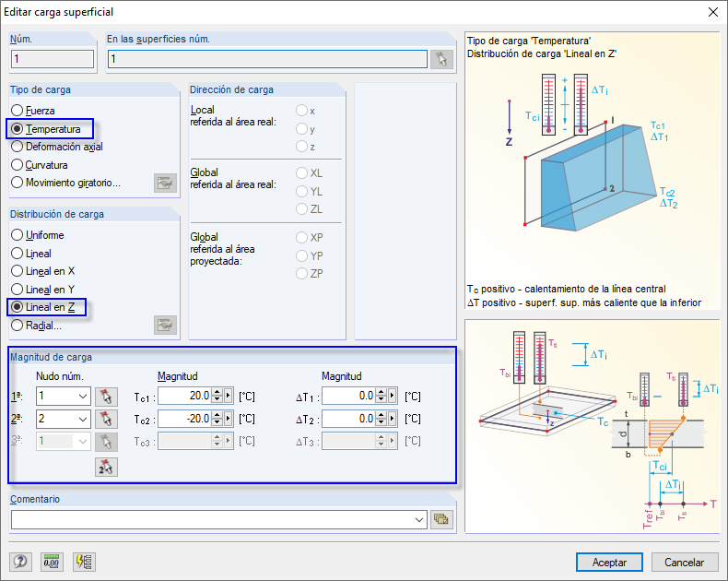The image size is (728, 581).
Task: Click the ΔT2 magnitude value field
Action: [x=349, y=419]
